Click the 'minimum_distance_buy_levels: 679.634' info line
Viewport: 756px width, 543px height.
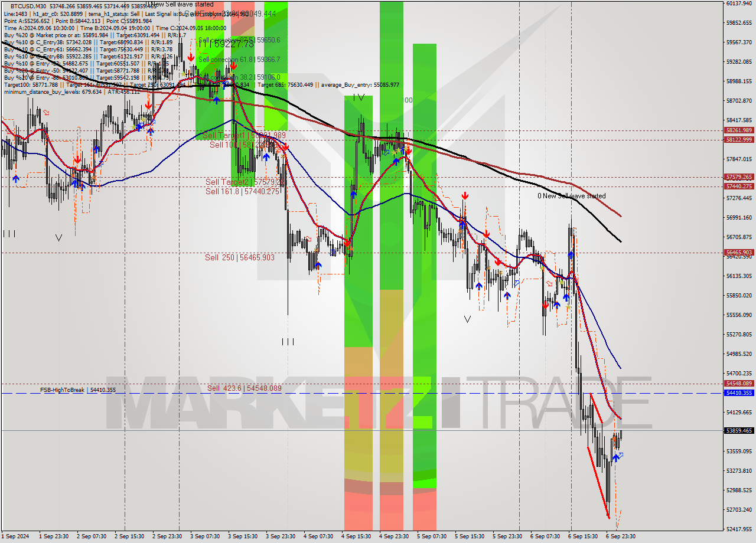click(x=52, y=91)
